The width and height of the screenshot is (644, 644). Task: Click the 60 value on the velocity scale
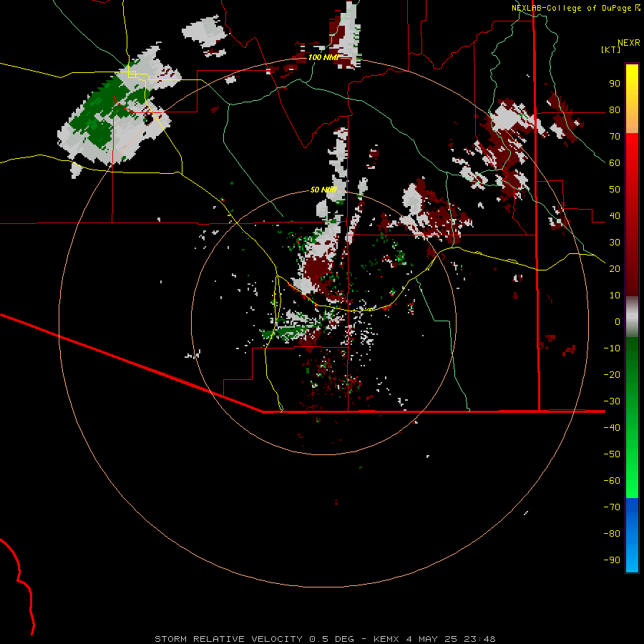click(x=615, y=163)
